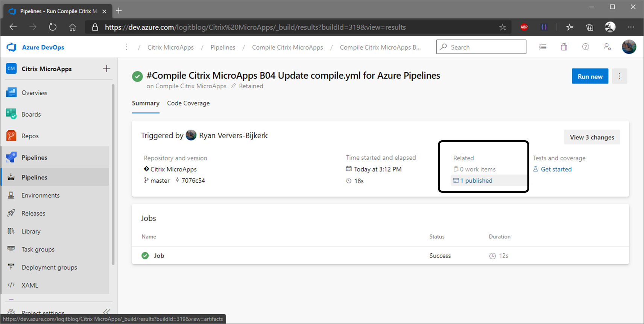Screen dimensions: 644x324
Task: Click the Run new button
Action: coord(590,76)
